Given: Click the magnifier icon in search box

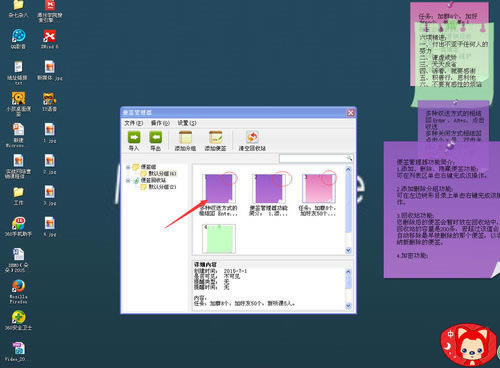Looking at the screenshot, I should coord(349,158).
